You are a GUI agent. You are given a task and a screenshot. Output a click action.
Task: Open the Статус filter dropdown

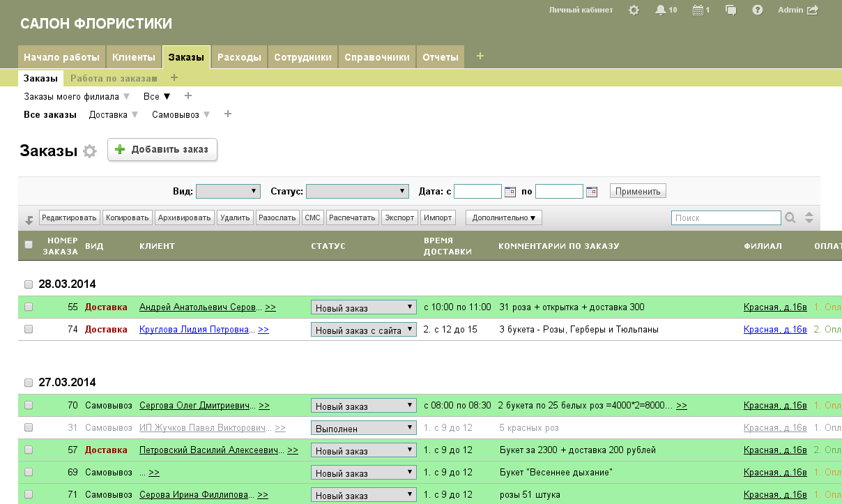click(x=357, y=192)
